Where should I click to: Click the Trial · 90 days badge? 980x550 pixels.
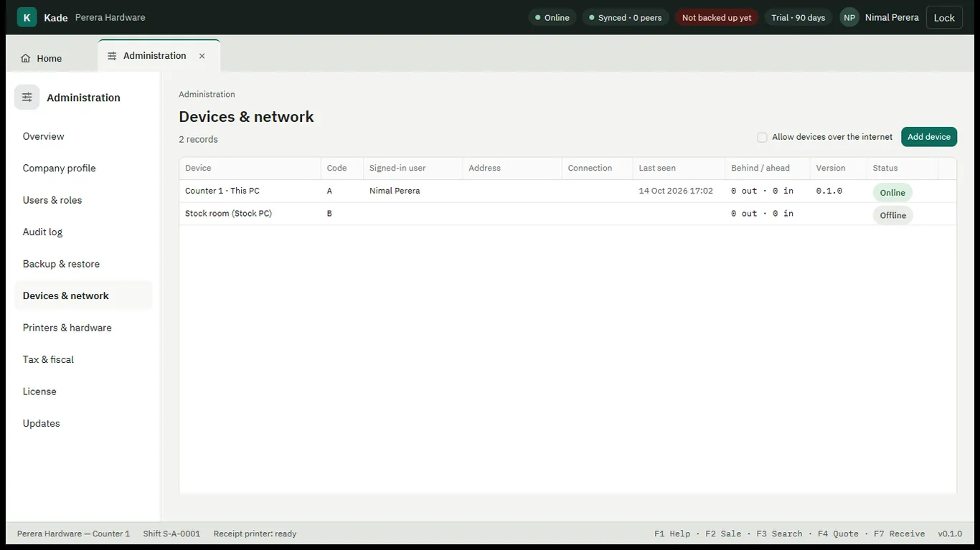(798, 17)
